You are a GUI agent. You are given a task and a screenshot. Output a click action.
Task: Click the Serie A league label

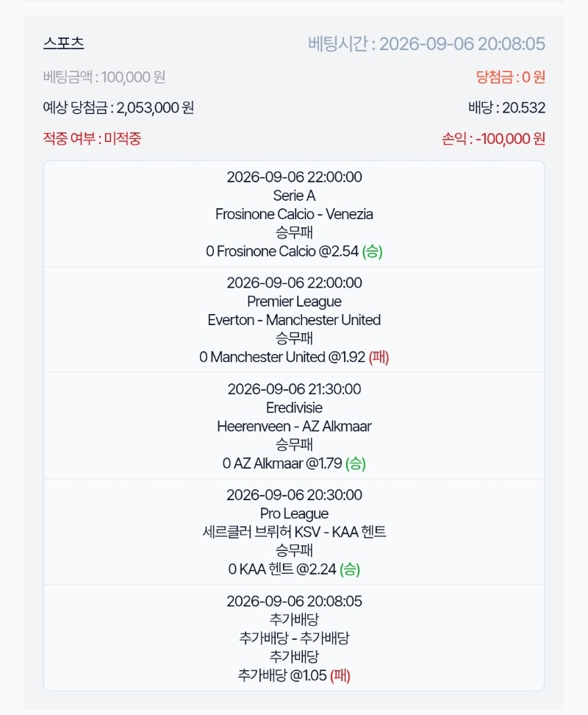294,196
